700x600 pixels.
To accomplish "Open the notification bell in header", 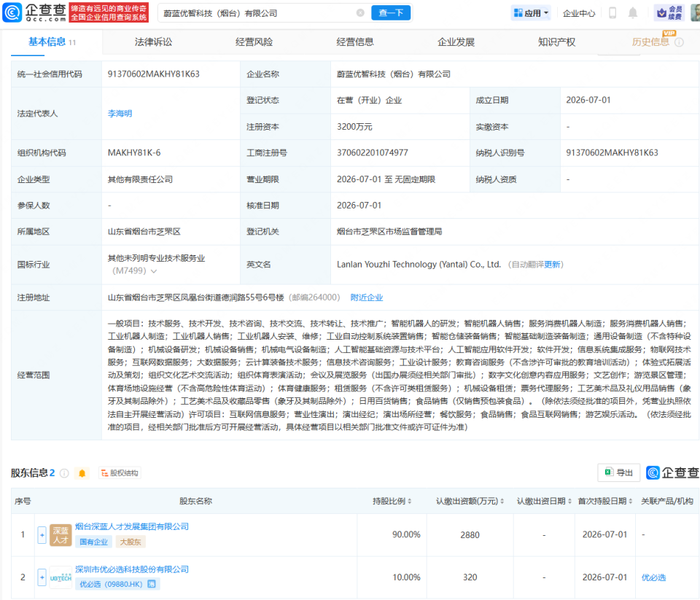I will tap(633, 13).
